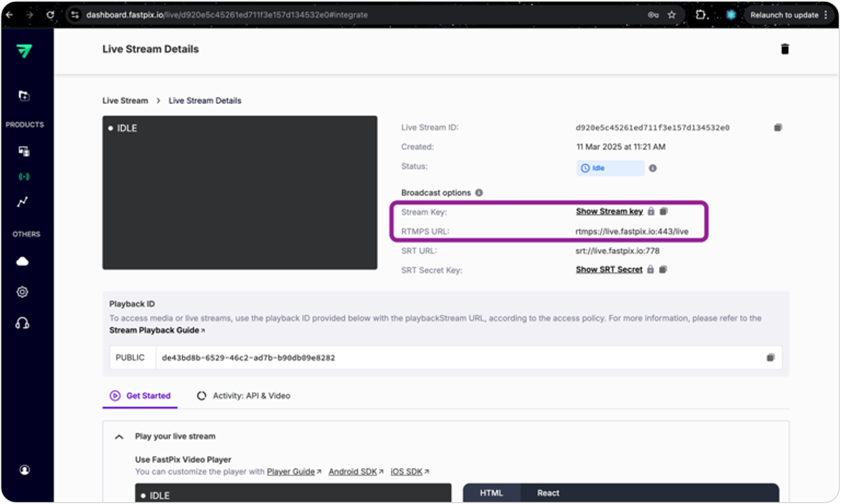Copy the public Playback ID
Image resolution: width=841 pixels, height=504 pixels.
[770, 358]
